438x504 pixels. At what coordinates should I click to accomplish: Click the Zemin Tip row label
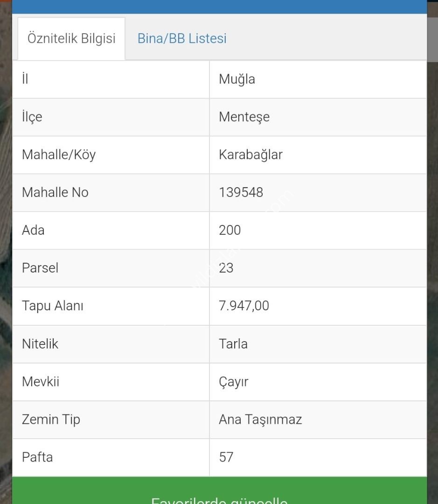[51, 420]
